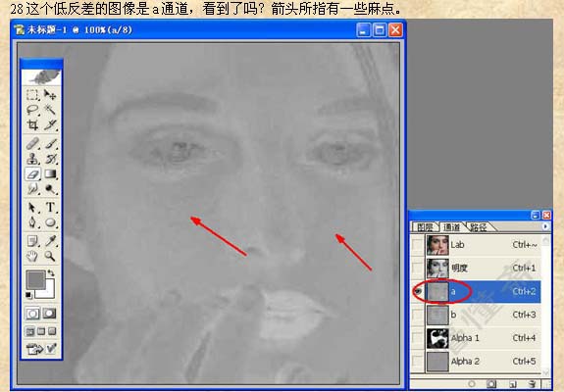Hide the a channel eye icon
Screen dimensions: 564x392
(417, 291)
